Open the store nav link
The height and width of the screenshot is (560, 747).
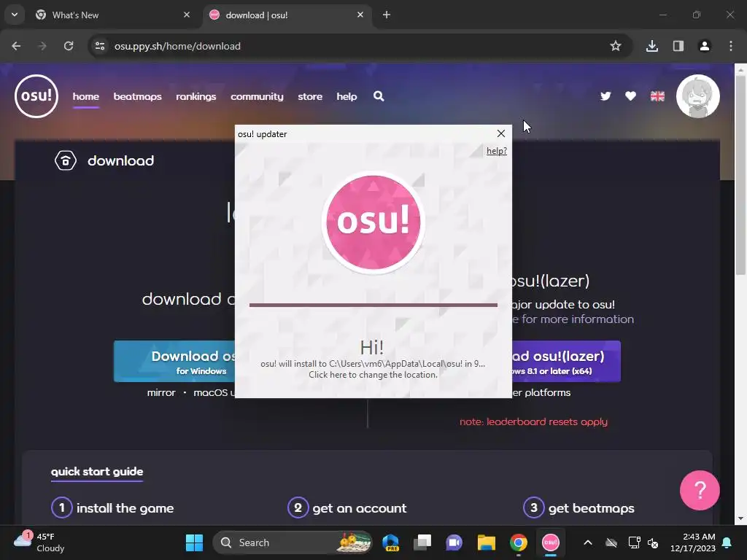tap(310, 96)
